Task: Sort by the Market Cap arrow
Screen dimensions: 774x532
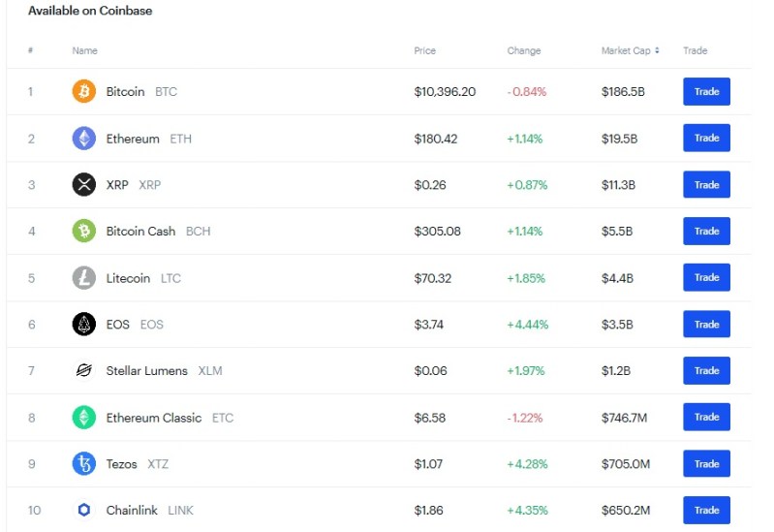Action: coord(657,50)
